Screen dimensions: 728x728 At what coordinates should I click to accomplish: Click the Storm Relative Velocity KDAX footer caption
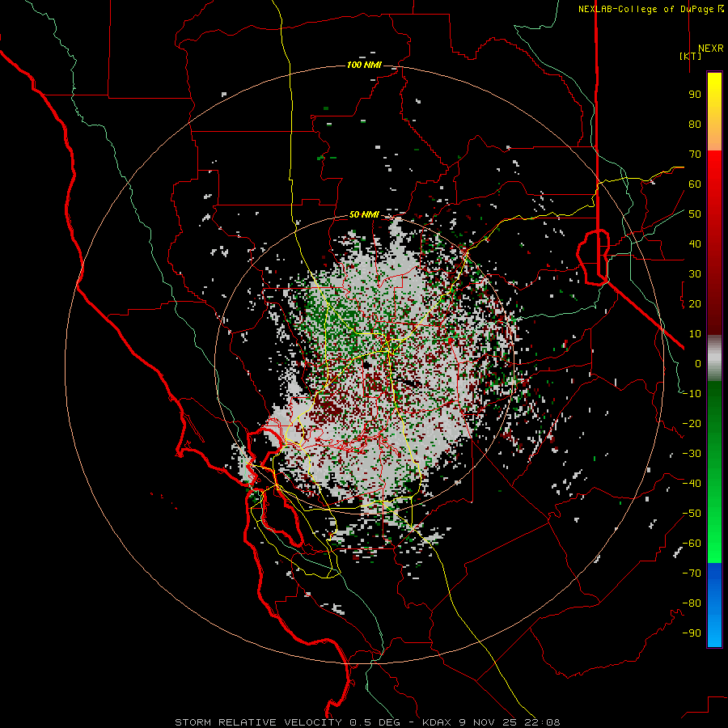tap(367, 722)
